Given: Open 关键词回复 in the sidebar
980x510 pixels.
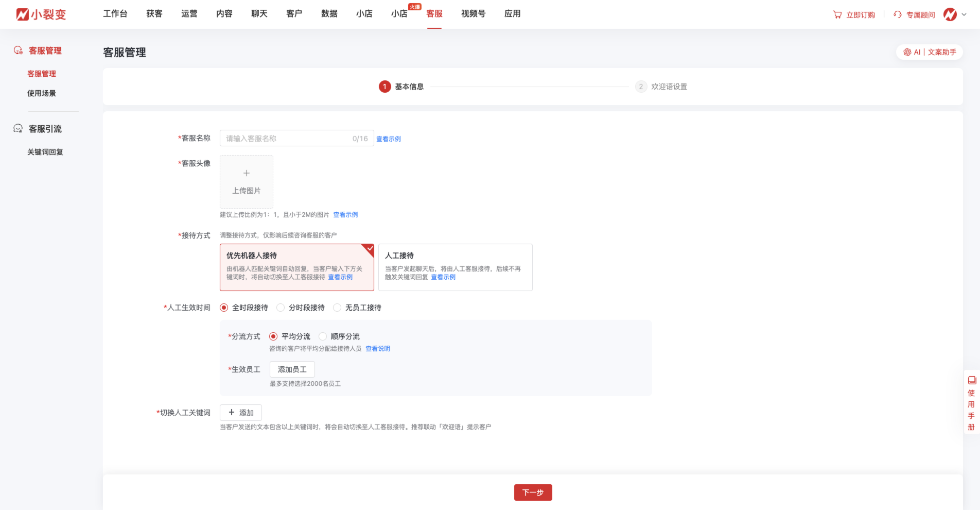Looking at the screenshot, I should (45, 152).
